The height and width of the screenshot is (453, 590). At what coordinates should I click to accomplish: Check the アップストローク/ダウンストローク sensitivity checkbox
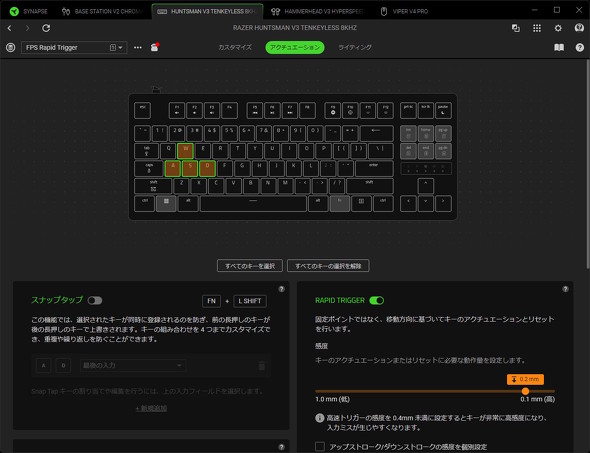[320, 447]
